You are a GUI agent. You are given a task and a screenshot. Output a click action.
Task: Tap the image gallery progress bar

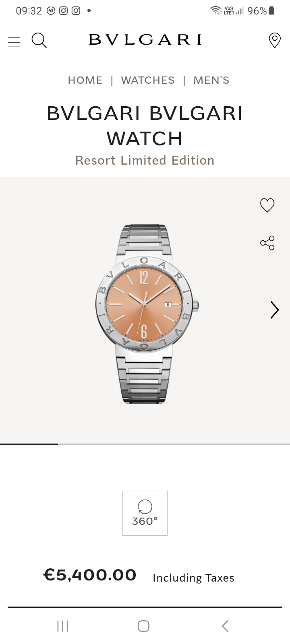click(x=145, y=444)
